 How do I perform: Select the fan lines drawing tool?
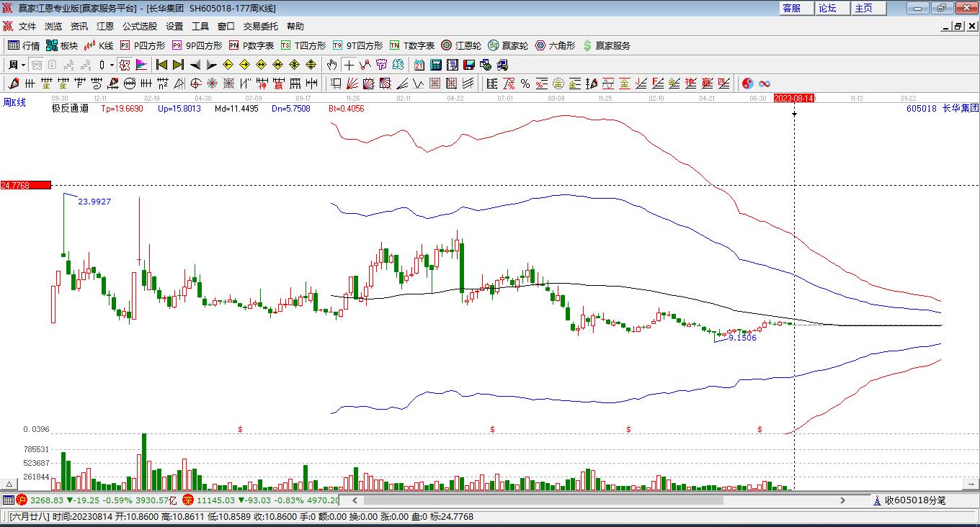[x=352, y=84]
